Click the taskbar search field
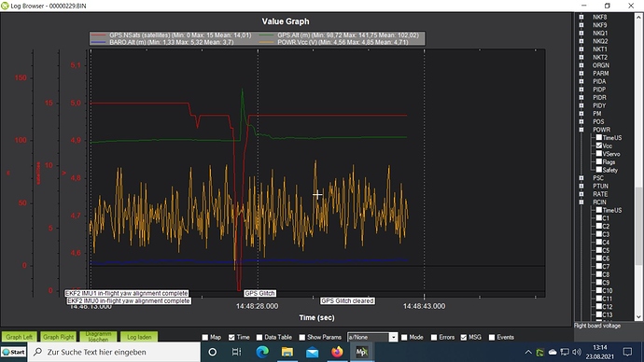 pyautogui.click(x=114, y=352)
